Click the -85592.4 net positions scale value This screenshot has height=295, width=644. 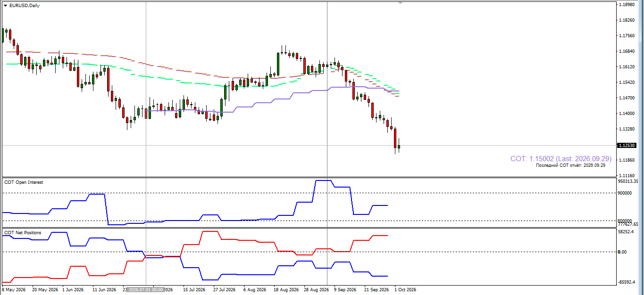coord(627,282)
